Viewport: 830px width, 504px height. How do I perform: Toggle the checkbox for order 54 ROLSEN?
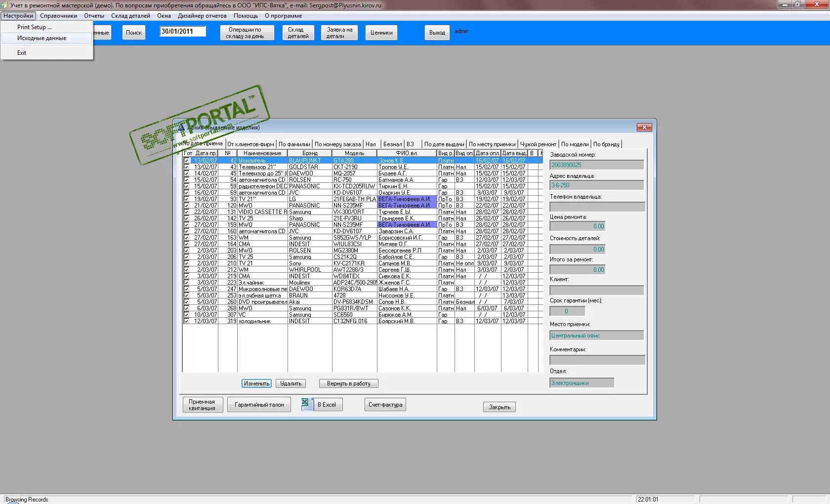click(186, 180)
